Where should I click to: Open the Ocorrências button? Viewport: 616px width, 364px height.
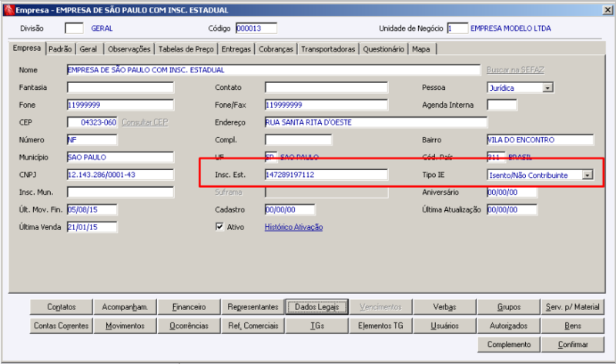click(189, 326)
